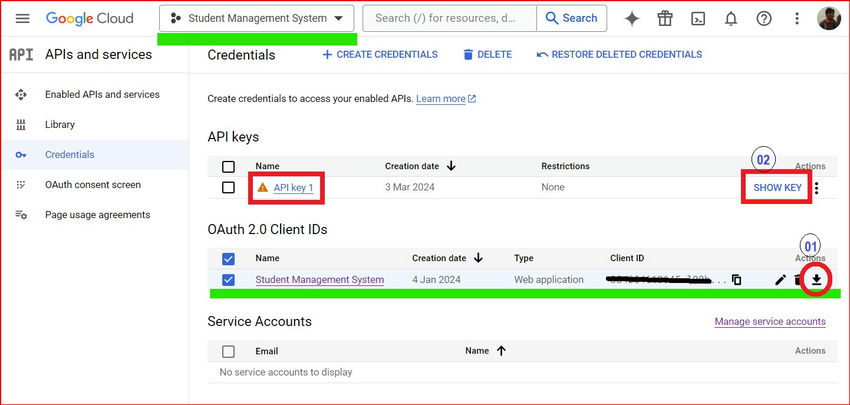Open the notifications bell
Viewport: 850px width, 405px height.
[731, 19]
